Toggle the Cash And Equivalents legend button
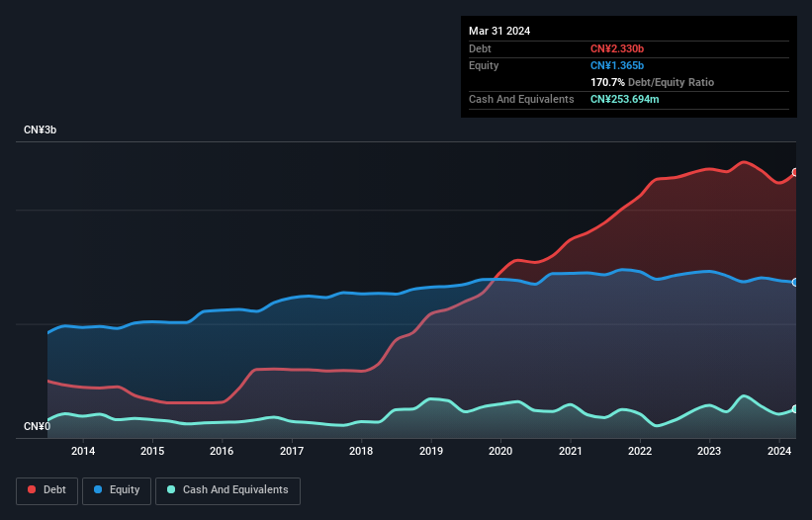Image resolution: width=812 pixels, height=520 pixels. [x=227, y=490]
